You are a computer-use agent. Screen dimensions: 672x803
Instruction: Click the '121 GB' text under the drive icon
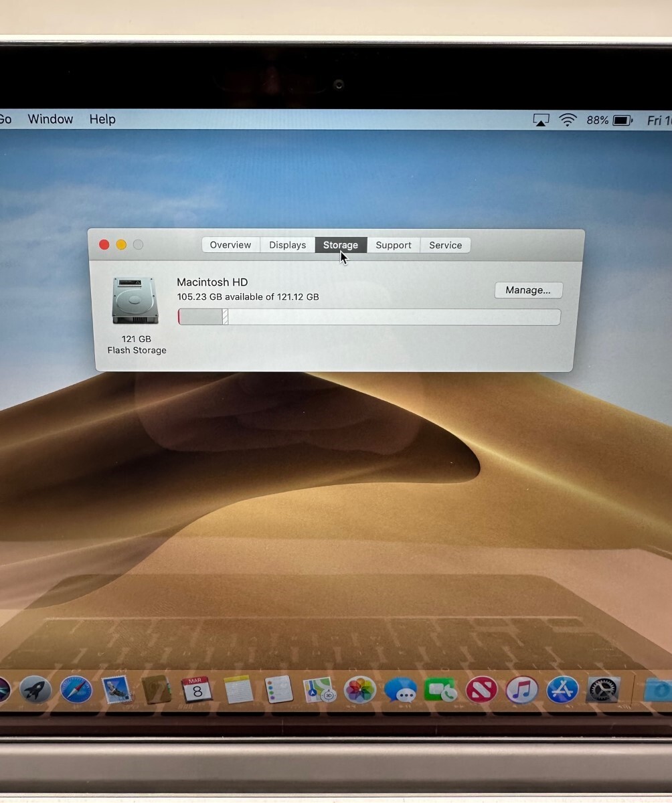pyautogui.click(x=137, y=339)
